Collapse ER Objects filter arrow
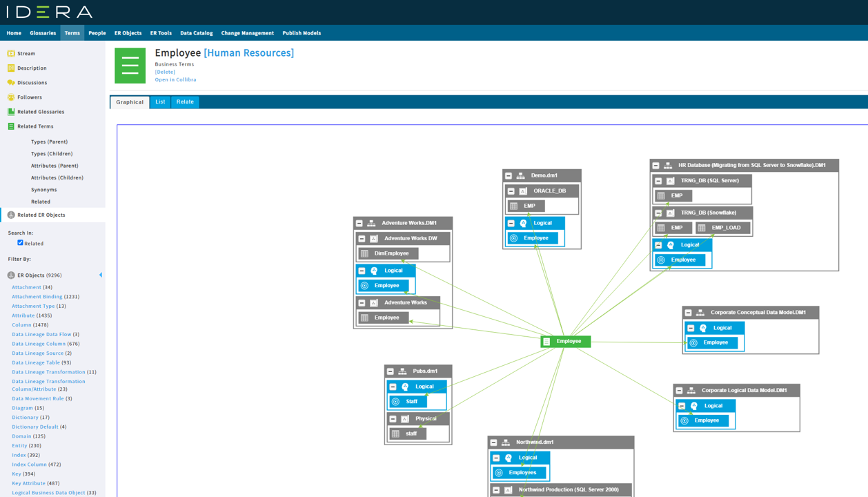Viewport: 868px width, 497px height. tap(101, 275)
